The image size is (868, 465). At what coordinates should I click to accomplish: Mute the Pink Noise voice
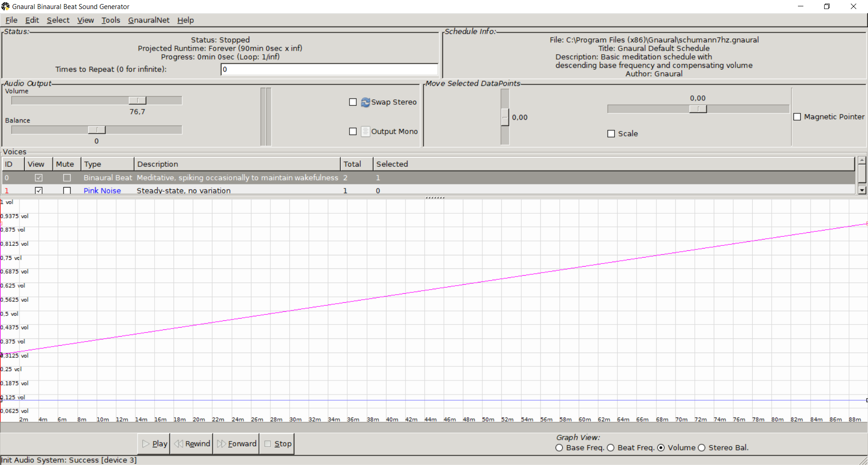(x=67, y=191)
